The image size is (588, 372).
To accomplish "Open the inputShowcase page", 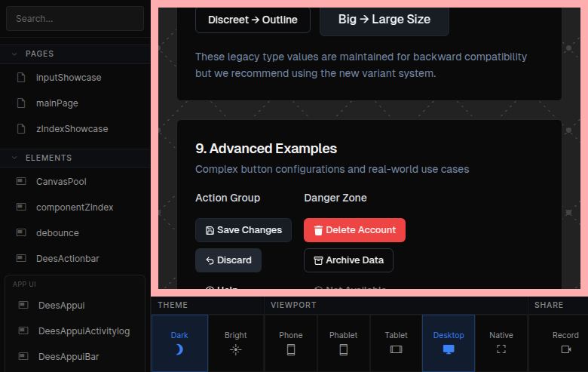I will [68, 78].
